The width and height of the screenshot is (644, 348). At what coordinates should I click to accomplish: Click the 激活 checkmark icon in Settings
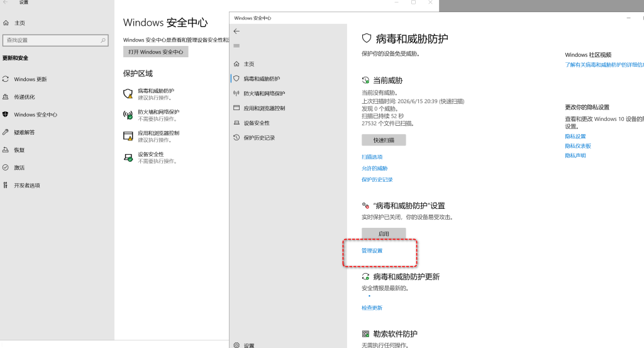(5, 167)
